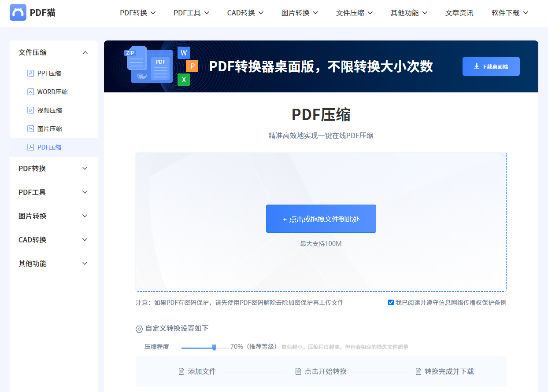This screenshot has width=548, height=392.
Task: Click 添加文件 step label
Action: (202, 372)
